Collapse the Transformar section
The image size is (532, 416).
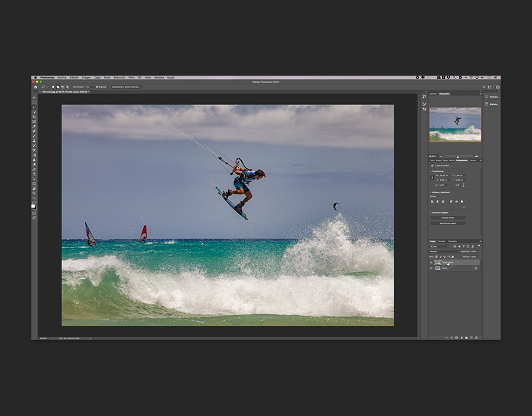pyautogui.click(x=431, y=171)
